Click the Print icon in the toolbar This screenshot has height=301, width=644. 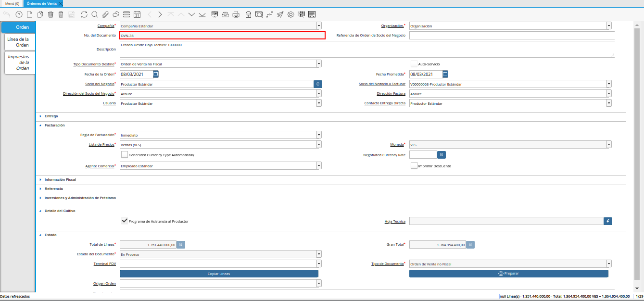(236, 14)
